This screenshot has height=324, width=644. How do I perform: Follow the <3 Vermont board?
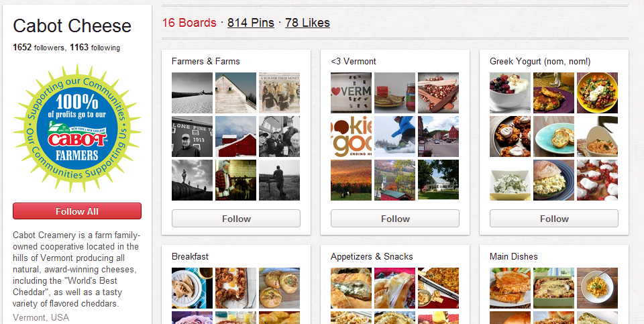click(x=395, y=219)
